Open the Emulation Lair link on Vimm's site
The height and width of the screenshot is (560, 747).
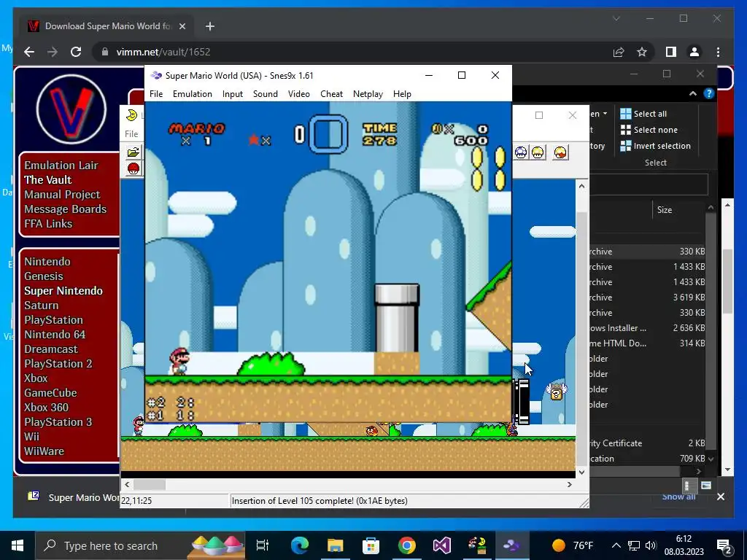click(x=61, y=166)
